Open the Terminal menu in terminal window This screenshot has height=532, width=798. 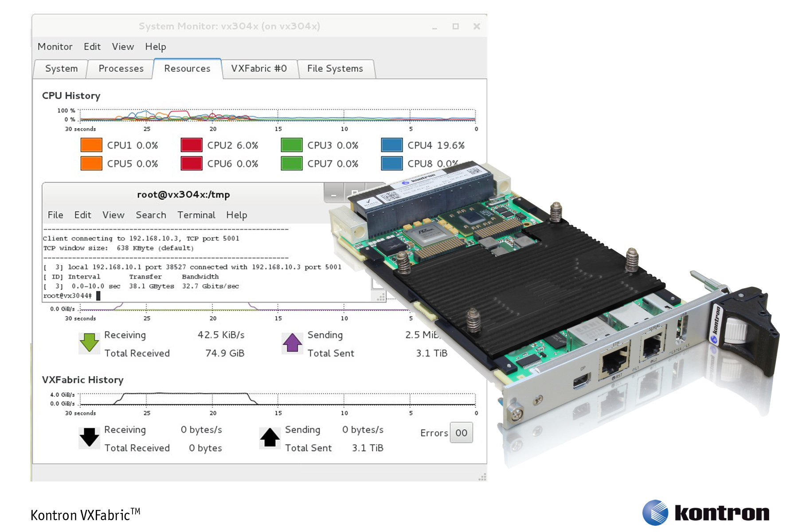pyautogui.click(x=196, y=215)
